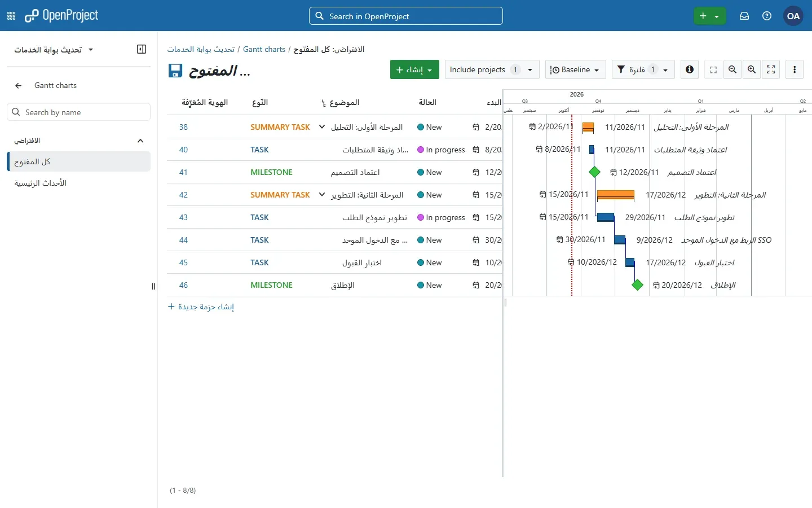Click the green milestone diamond for الإطلاق
The image size is (812, 508).
(638, 285)
